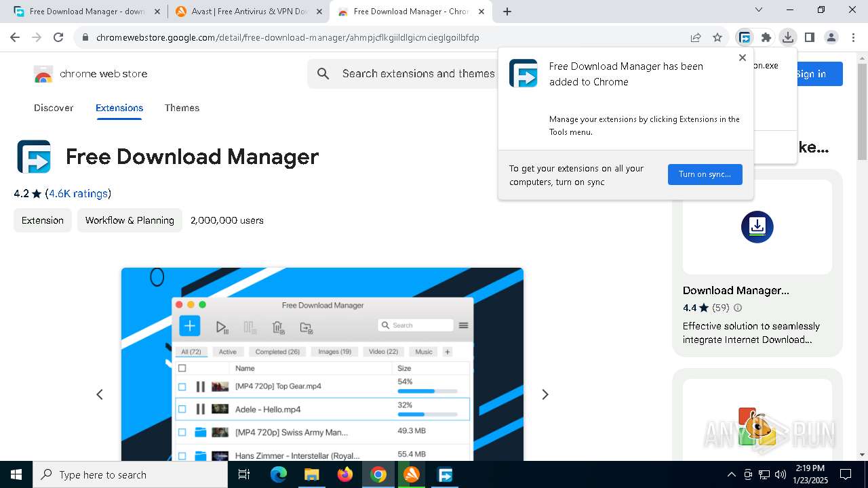The image size is (868, 488).
Task: Open Free Download Manager extension icon in toolbar
Action: tap(745, 37)
